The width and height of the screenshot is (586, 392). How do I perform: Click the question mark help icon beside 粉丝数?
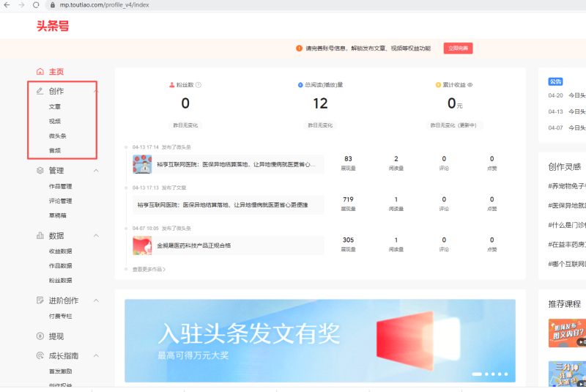pyautogui.click(x=199, y=85)
